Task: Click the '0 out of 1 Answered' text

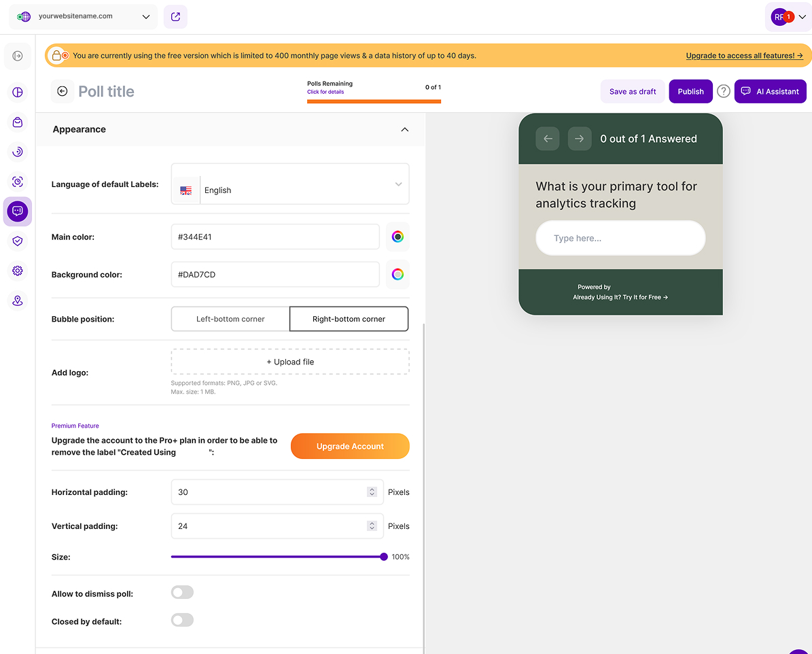Action: 648,139
